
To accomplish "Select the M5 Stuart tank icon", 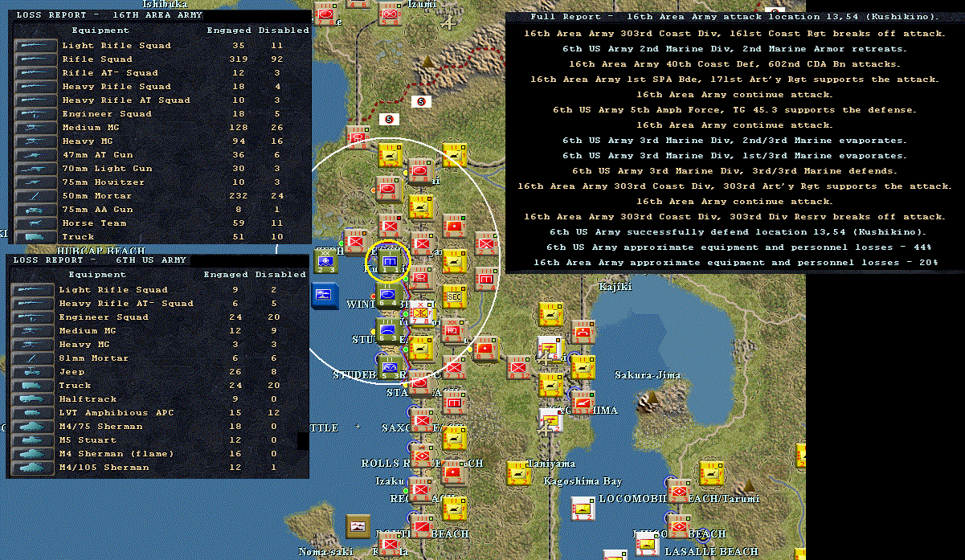I will click(x=33, y=440).
